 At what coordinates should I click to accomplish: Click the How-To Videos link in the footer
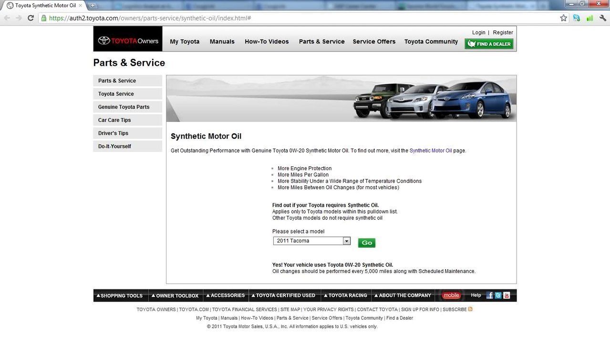pos(257,318)
